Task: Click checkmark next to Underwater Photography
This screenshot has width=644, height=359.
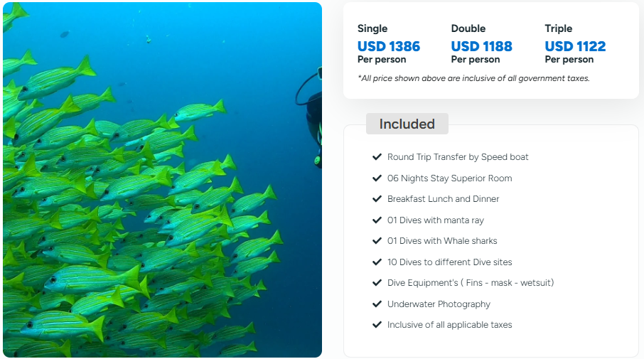Action: (x=377, y=304)
